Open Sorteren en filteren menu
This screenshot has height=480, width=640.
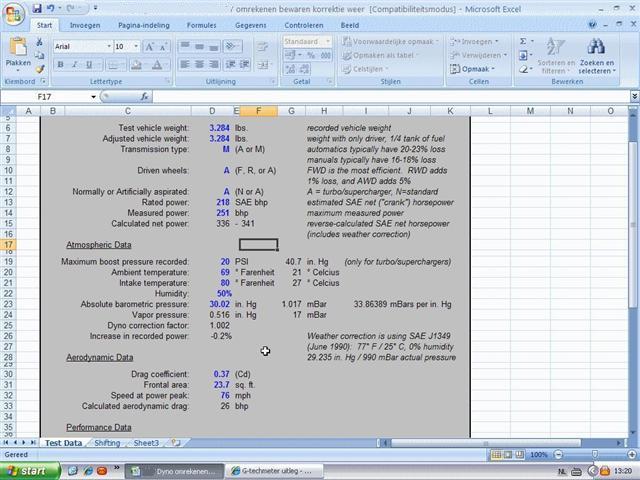(x=556, y=56)
